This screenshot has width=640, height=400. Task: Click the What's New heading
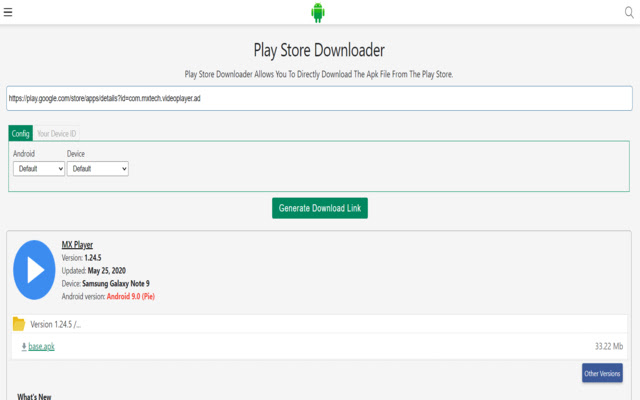pos(34,396)
